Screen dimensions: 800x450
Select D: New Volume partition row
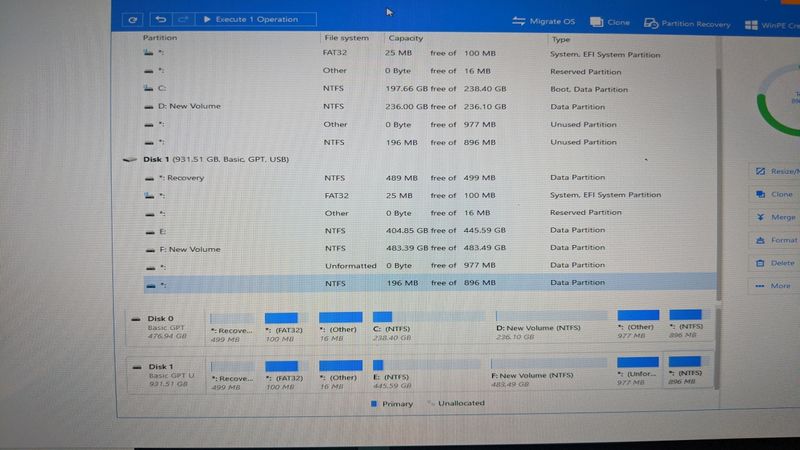click(x=429, y=106)
